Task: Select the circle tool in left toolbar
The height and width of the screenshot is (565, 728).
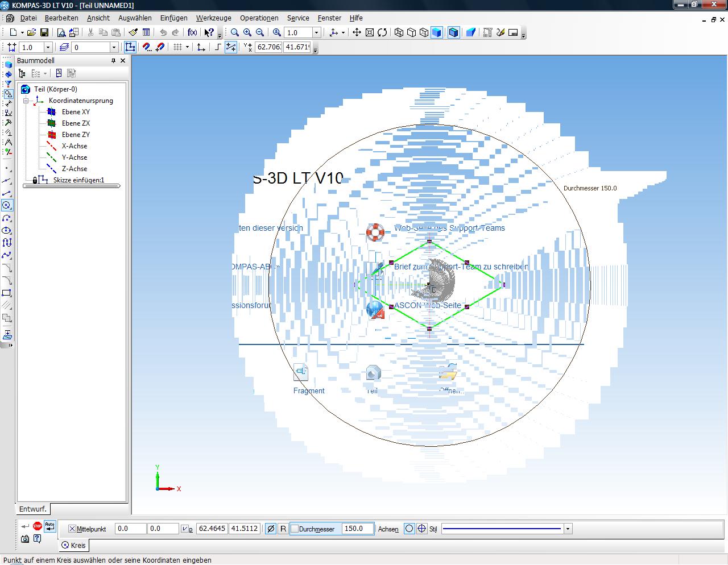Action: [x=7, y=205]
